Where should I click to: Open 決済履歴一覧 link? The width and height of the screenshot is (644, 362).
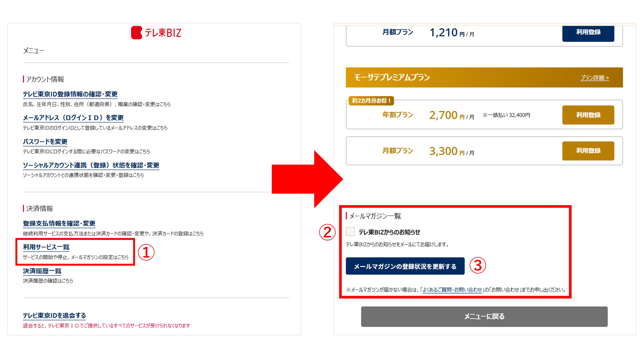point(42,271)
